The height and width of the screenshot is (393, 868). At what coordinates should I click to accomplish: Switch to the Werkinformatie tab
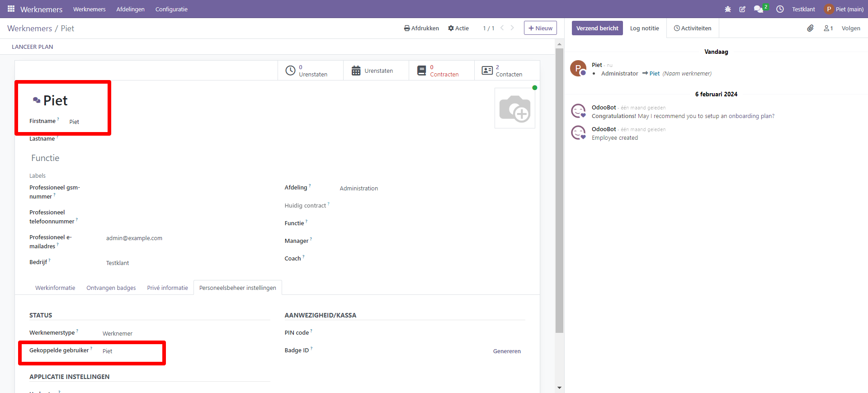pyautogui.click(x=55, y=288)
